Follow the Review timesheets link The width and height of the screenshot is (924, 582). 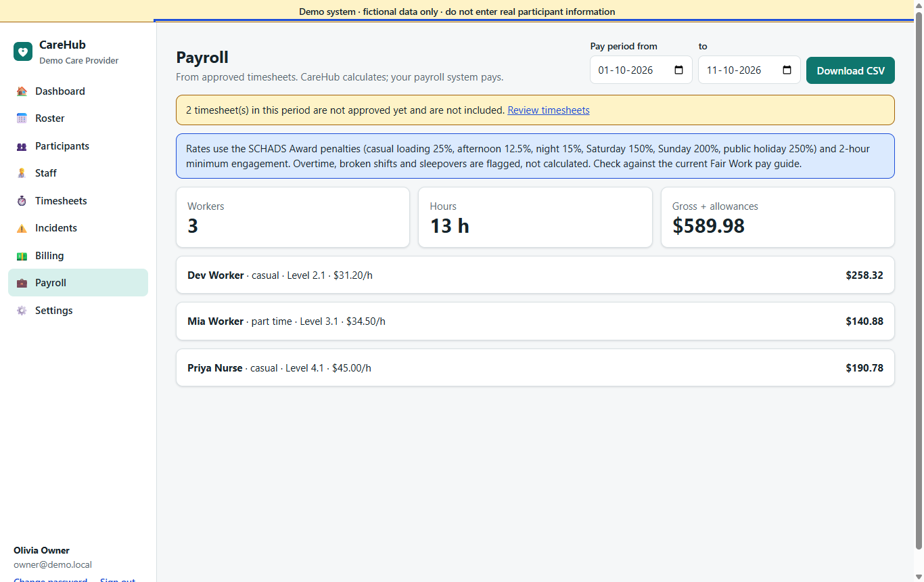(x=549, y=110)
